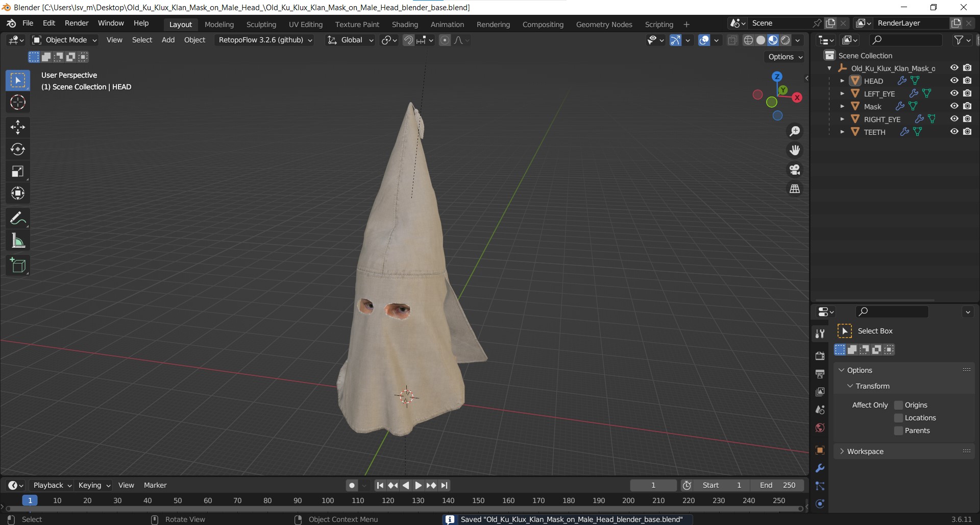Play the animation forward
The height and width of the screenshot is (525, 980).
(x=418, y=485)
